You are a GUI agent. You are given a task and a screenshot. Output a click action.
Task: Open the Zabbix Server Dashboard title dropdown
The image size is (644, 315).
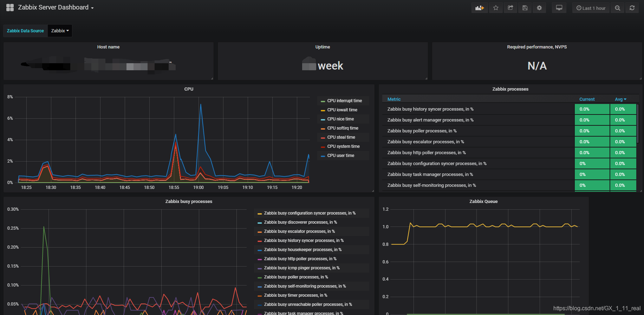[x=56, y=7]
